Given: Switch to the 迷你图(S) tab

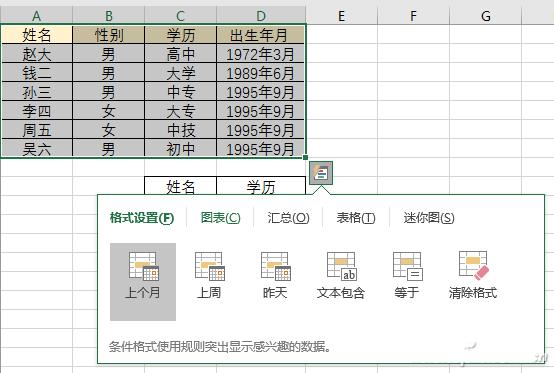Looking at the screenshot, I should (429, 218).
